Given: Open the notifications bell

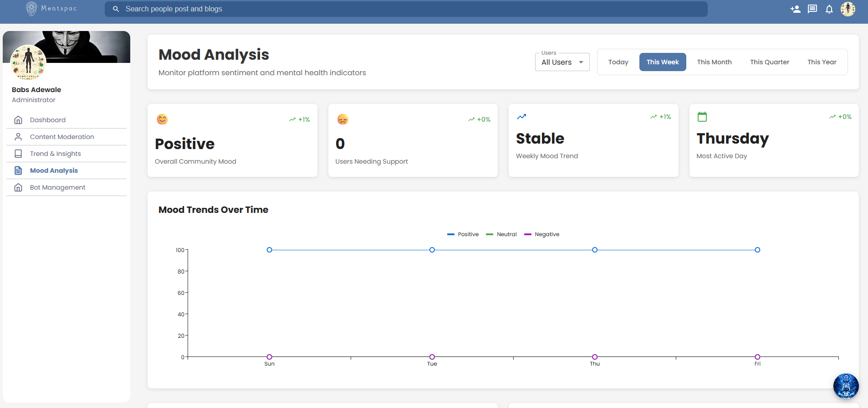Looking at the screenshot, I should click(x=829, y=9).
